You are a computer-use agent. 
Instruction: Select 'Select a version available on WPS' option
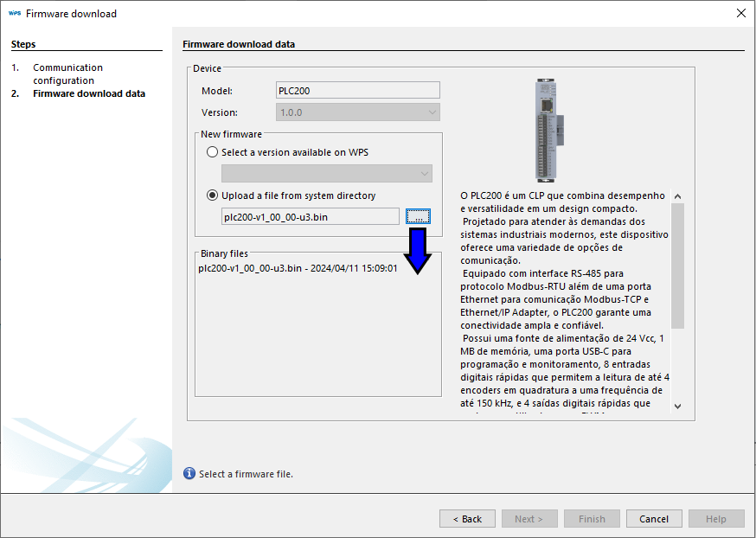click(x=213, y=152)
